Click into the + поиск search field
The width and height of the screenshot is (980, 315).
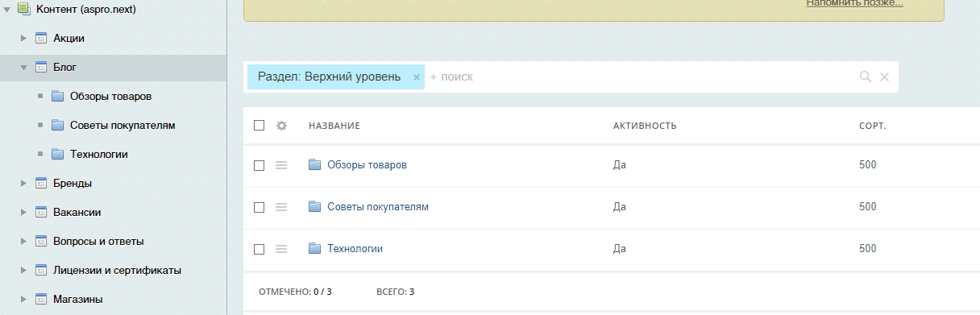coord(641,77)
